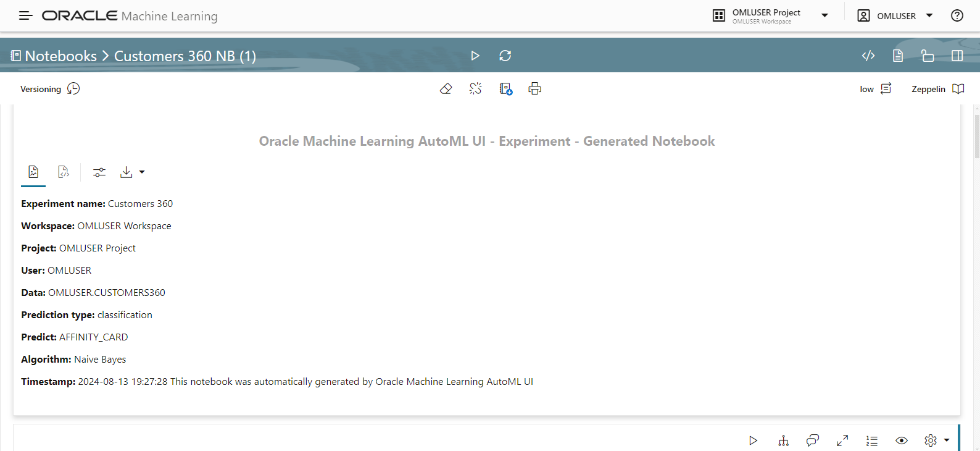Open the paragraph comments icon

pyautogui.click(x=813, y=440)
